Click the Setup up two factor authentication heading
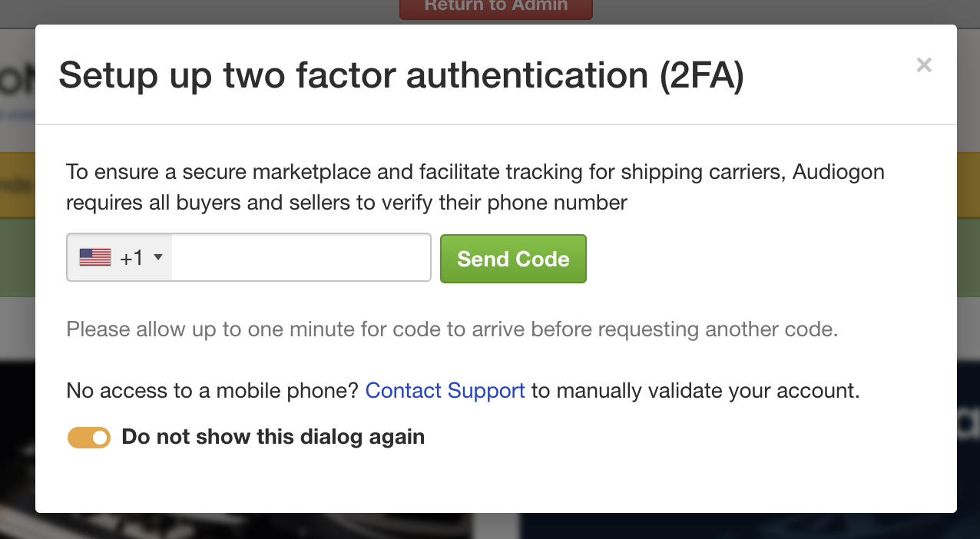The height and width of the screenshot is (539, 980). click(401, 75)
